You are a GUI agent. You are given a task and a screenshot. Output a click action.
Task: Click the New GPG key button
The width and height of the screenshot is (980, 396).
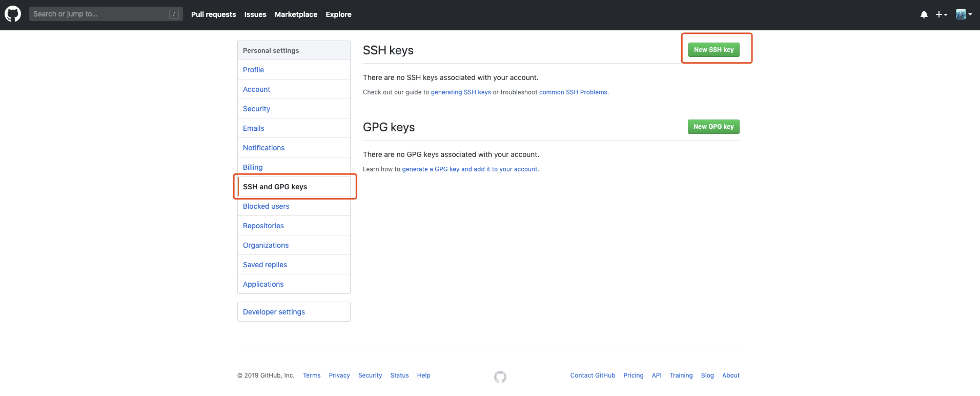(x=713, y=126)
